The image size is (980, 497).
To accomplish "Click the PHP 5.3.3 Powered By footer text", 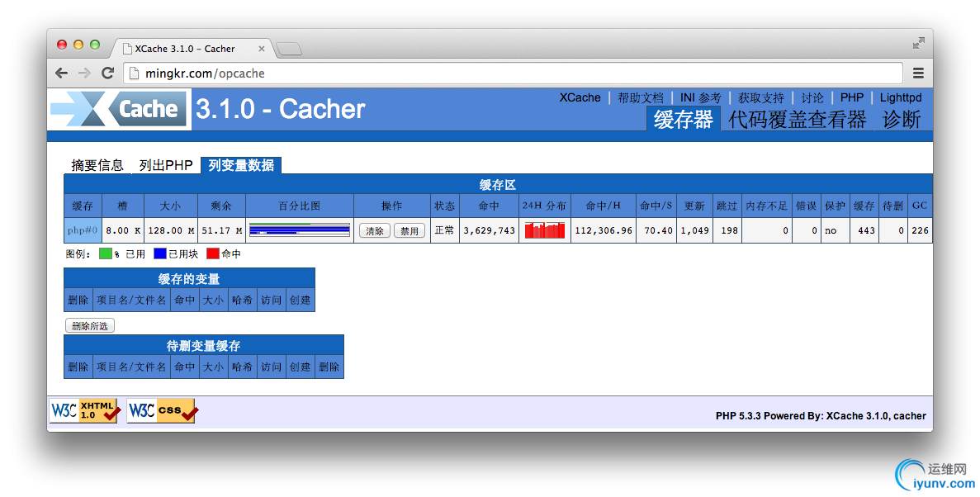I will tap(821, 416).
